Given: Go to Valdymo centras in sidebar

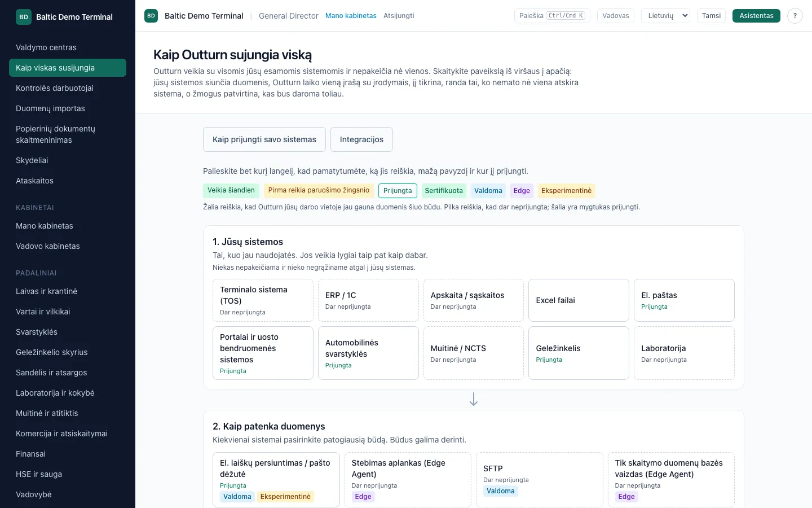Looking at the screenshot, I should point(68,47).
